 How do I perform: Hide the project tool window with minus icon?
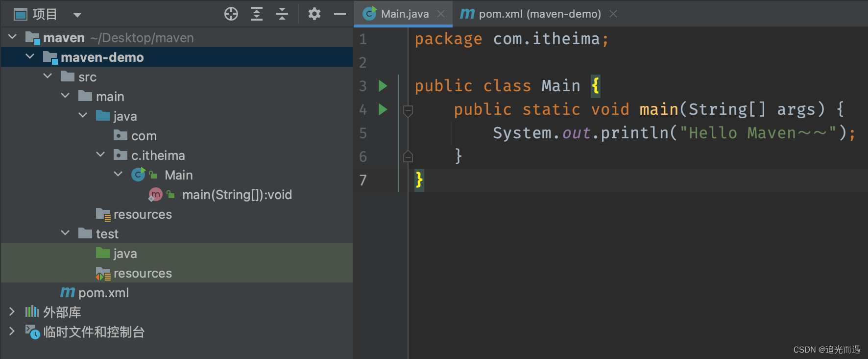click(340, 14)
